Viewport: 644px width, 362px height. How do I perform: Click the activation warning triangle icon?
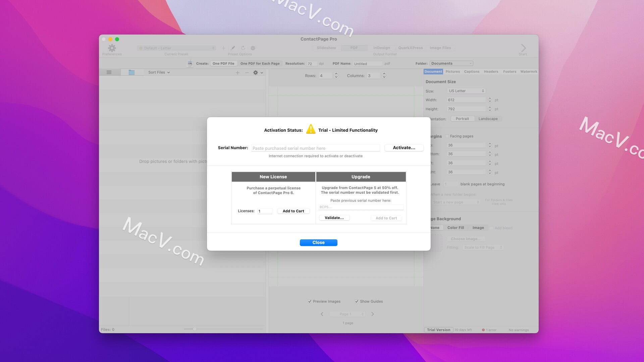311,129
